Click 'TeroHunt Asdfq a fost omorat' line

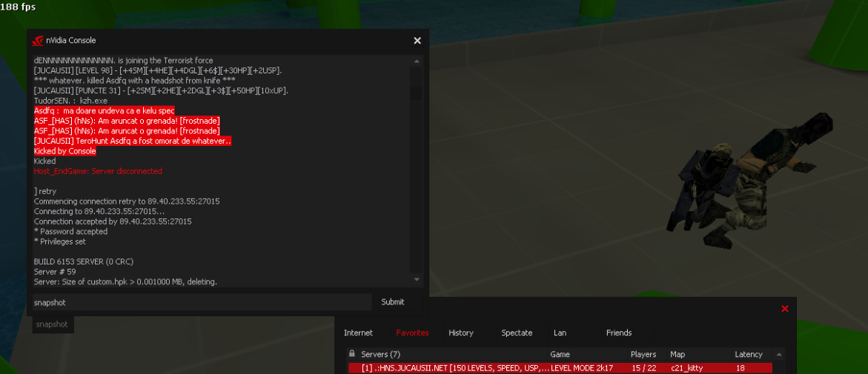132,141
